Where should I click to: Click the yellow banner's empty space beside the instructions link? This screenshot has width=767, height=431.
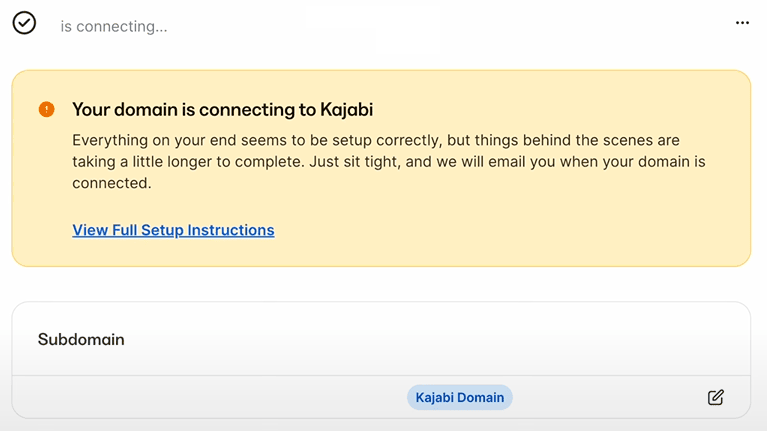pyautogui.click(x=500, y=230)
